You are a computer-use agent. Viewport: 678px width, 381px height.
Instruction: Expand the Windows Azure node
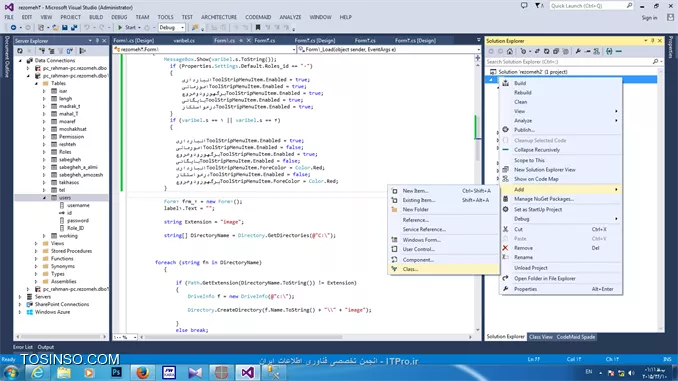20,312
